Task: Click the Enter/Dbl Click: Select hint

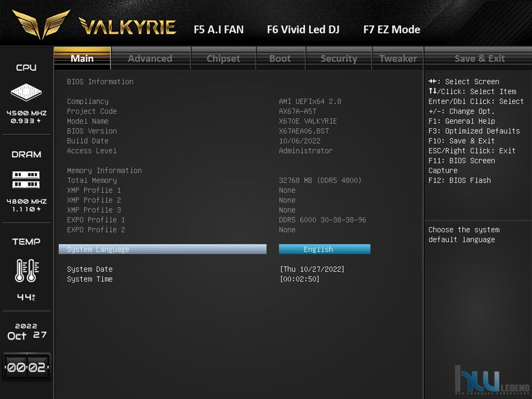Action: click(x=476, y=101)
